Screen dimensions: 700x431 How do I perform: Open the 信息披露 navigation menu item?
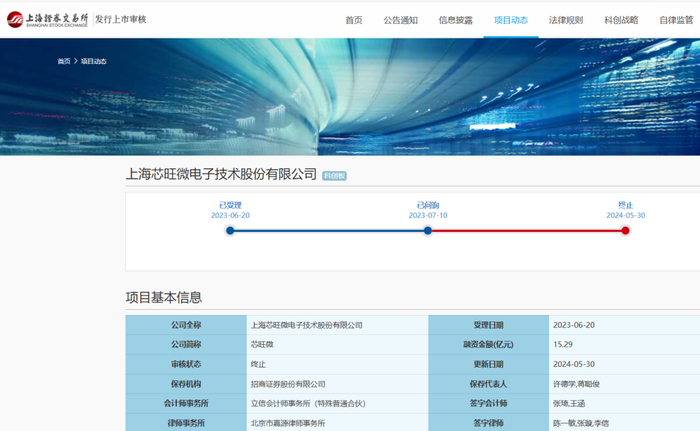point(455,20)
